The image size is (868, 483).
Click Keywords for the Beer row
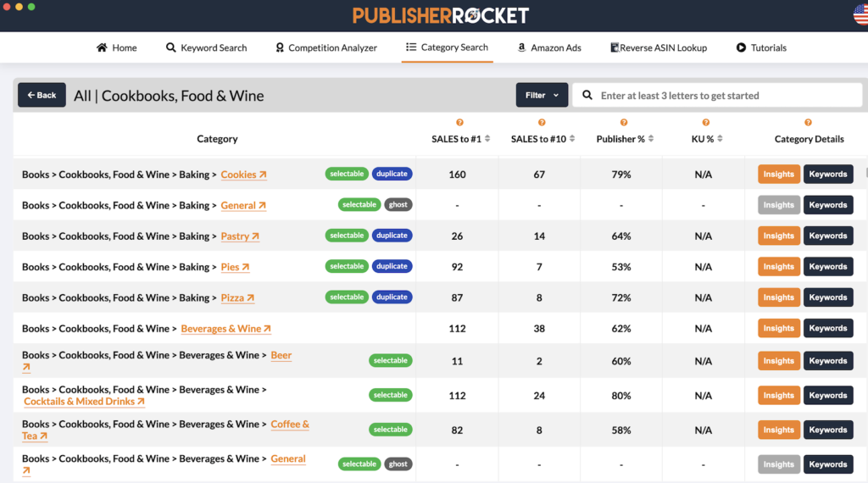(828, 361)
